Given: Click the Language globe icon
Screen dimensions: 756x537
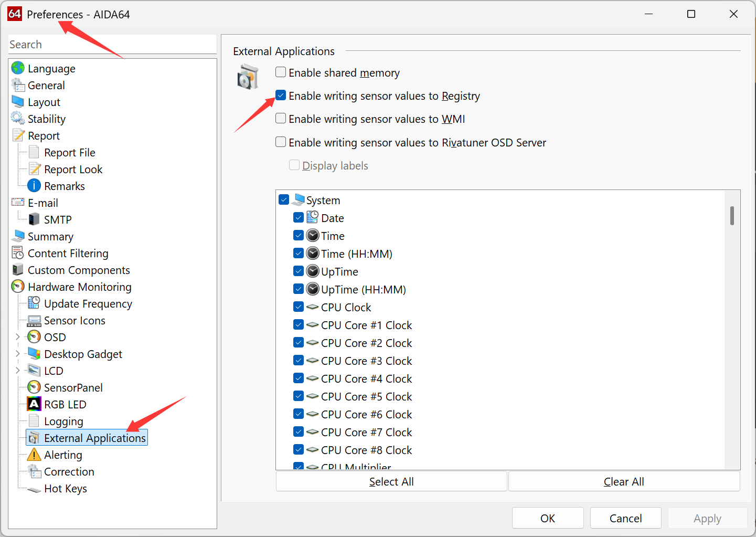Looking at the screenshot, I should [18, 68].
